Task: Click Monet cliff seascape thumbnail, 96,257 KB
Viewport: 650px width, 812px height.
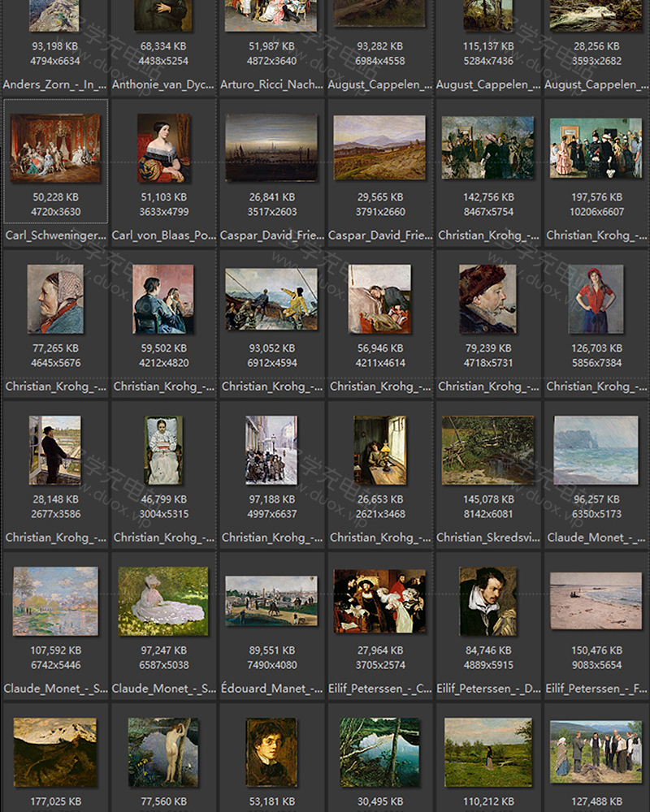Action: pos(596,450)
